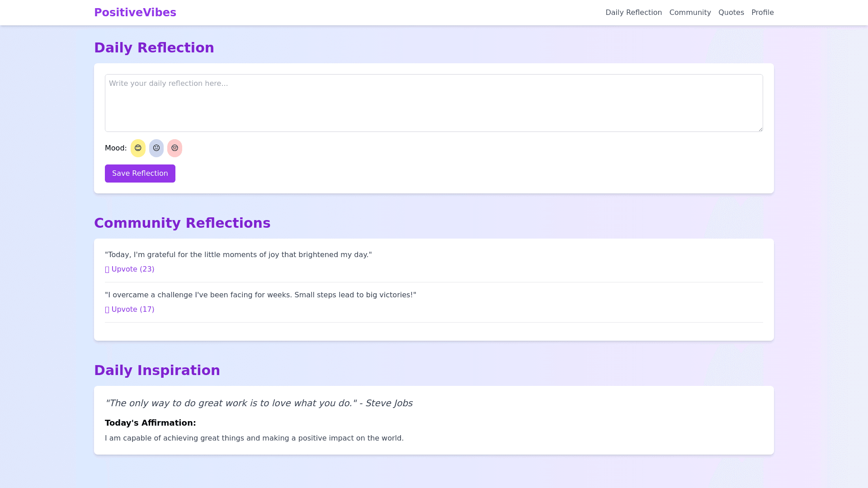The image size is (868, 488).
Task: Click the Today's Affirmation label
Action: (x=150, y=423)
